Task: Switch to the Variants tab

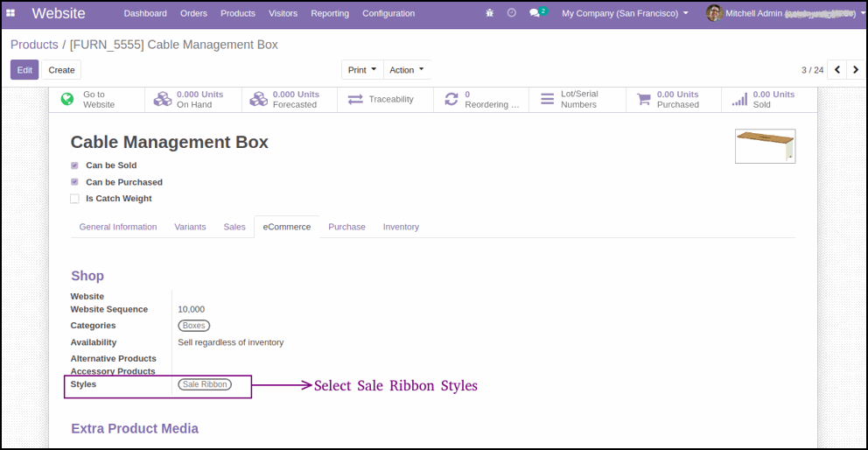Action: tap(190, 227)
